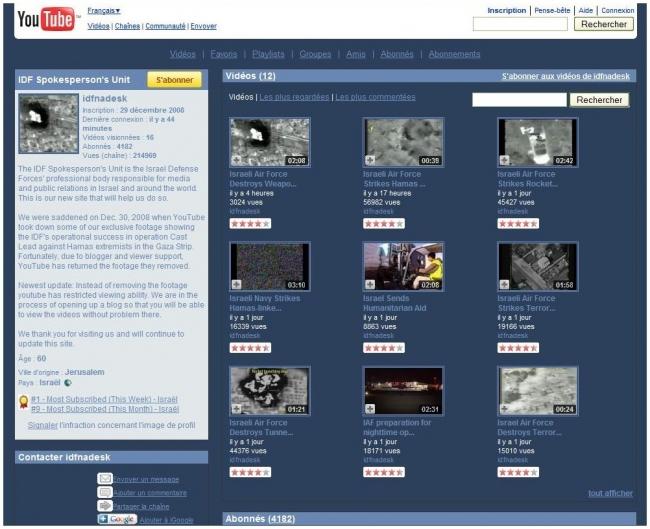Click the speech bubble comment icon
650x529 pixels.
point(104,493)
